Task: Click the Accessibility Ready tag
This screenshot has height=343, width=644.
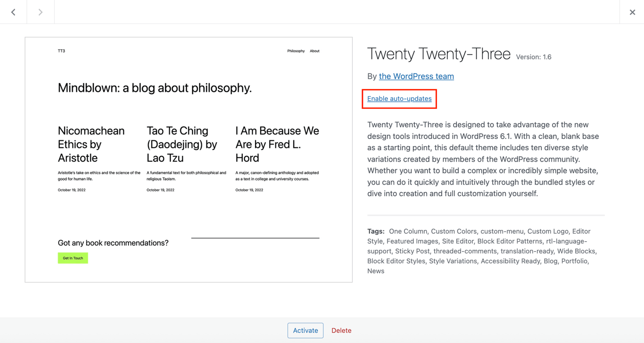Action: point(510,261)
